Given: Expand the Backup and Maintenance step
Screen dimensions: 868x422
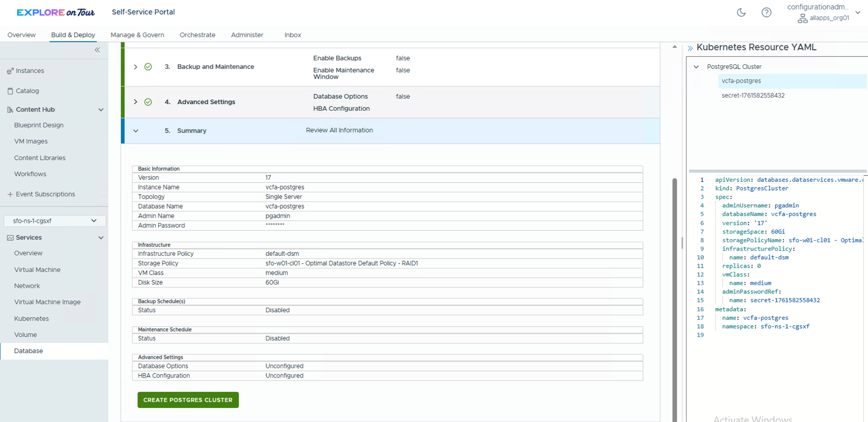Looking at the screenshot, I should tap(136, 67).
